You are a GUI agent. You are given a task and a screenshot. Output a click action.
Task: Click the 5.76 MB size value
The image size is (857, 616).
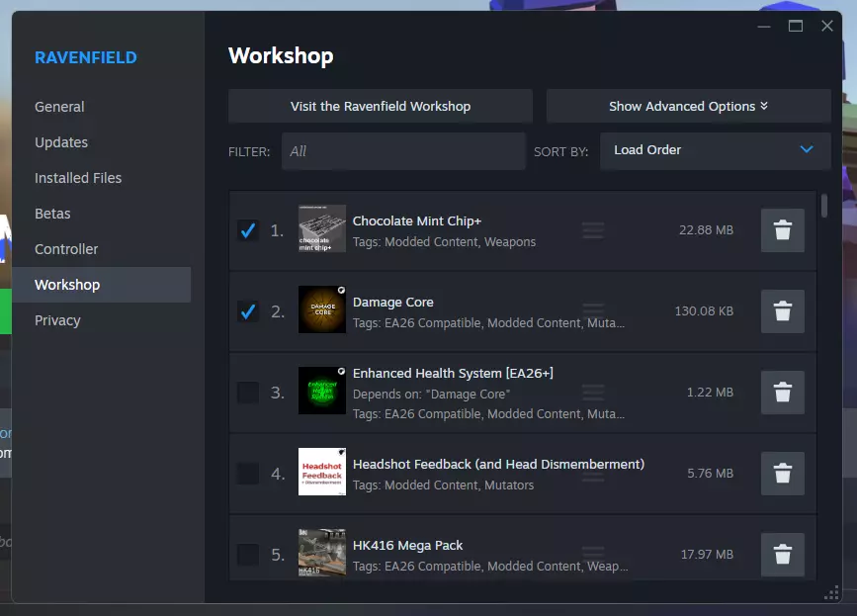(710, 474)
